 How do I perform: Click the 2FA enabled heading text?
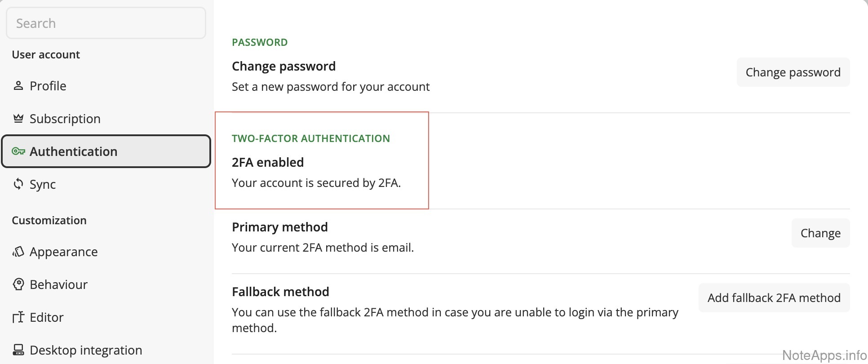tap(268, 162)
